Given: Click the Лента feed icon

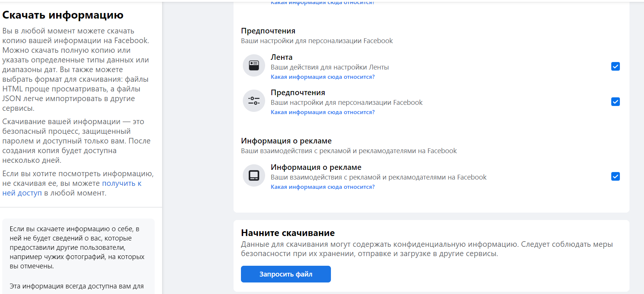Looking at the screenshot, I should [254, 65].
